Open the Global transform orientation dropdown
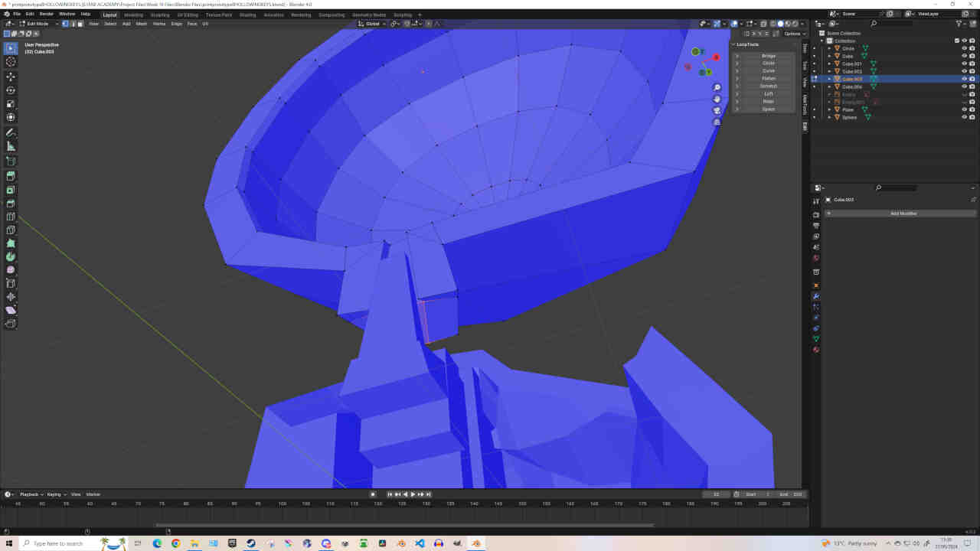This screenshot has width=980, height=551. [x=373, y=24]
